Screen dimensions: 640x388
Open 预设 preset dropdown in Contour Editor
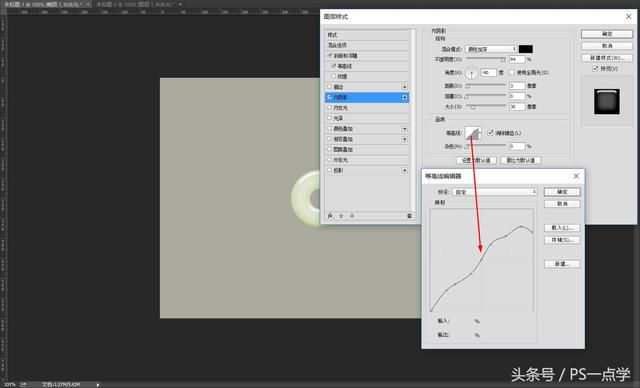click(495, 192)
